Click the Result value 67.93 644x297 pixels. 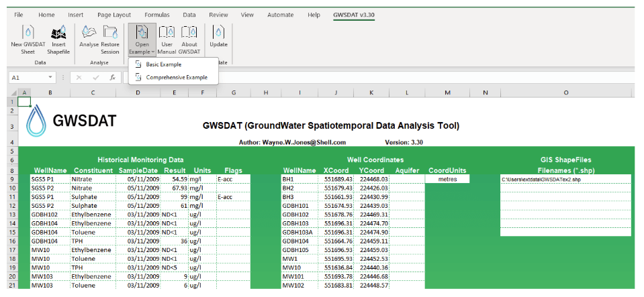(175, 188)
